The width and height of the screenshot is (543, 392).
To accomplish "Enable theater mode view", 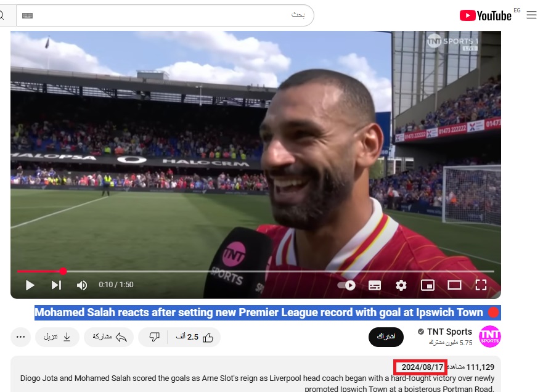I will pos(454,285).
